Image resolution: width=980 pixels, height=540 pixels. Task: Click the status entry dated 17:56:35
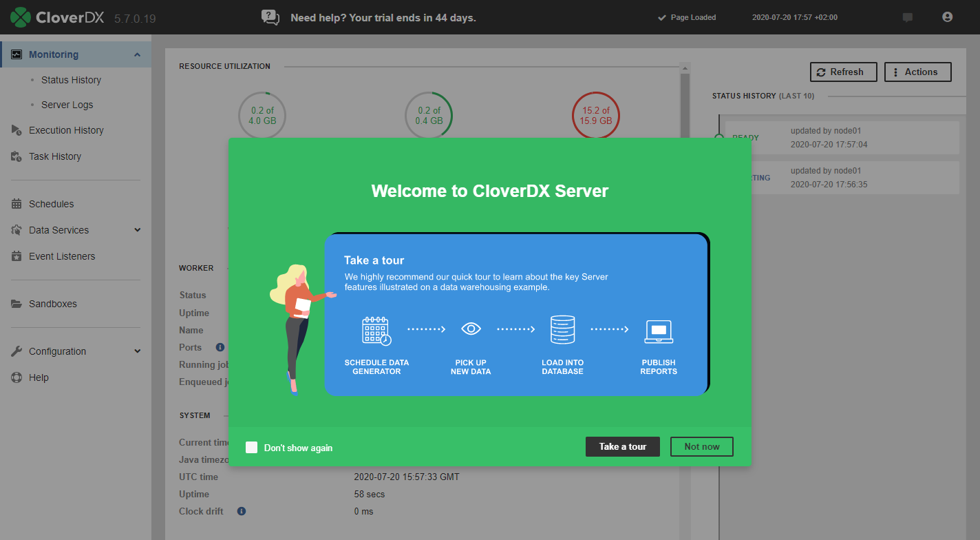click(x=842, y=178)
